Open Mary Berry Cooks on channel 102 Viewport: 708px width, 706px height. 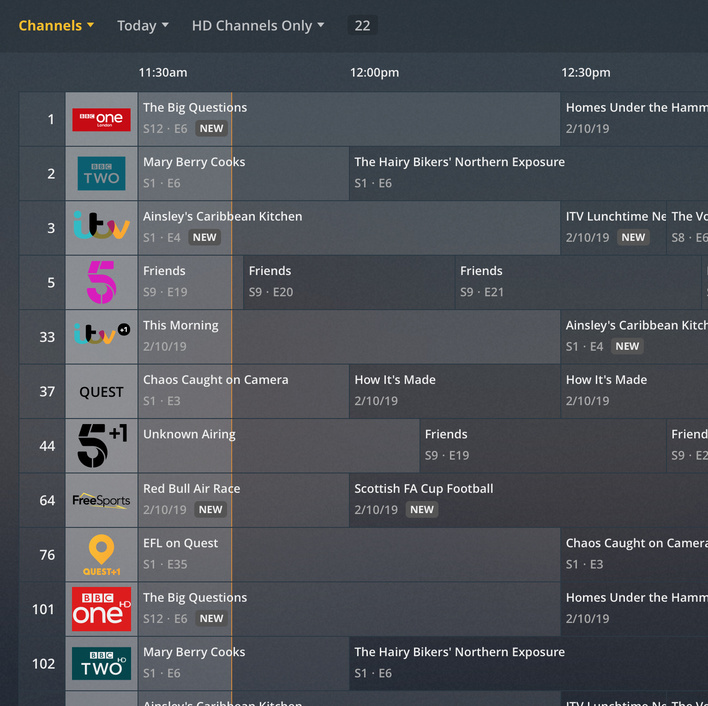point(243,664)
